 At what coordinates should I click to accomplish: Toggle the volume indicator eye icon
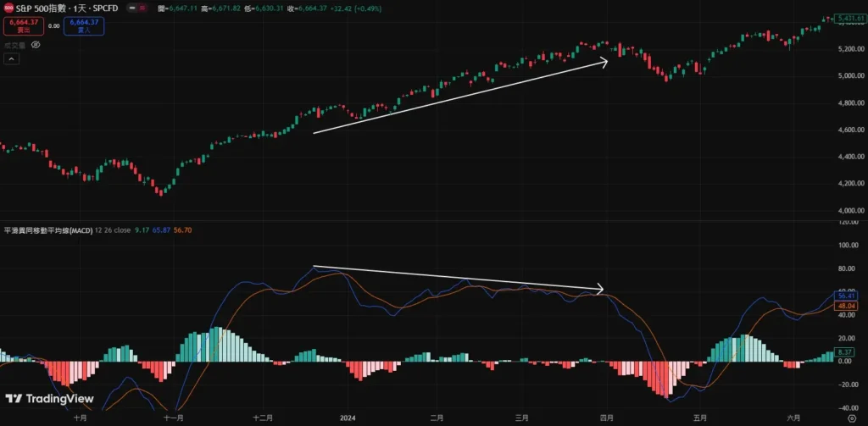[36, 45]
